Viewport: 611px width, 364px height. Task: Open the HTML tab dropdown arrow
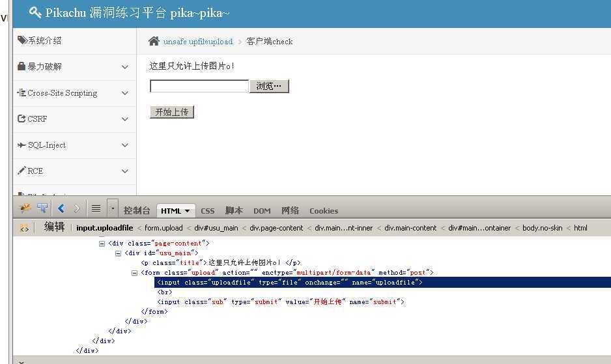tap(188, 211)
